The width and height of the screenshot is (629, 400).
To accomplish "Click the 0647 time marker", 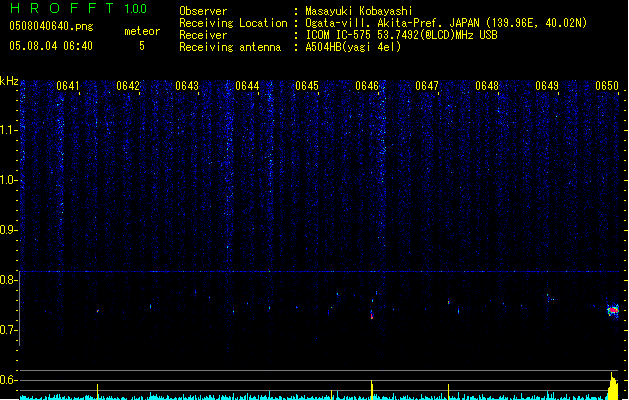I will pyautogui.click(x=427, y=86).
